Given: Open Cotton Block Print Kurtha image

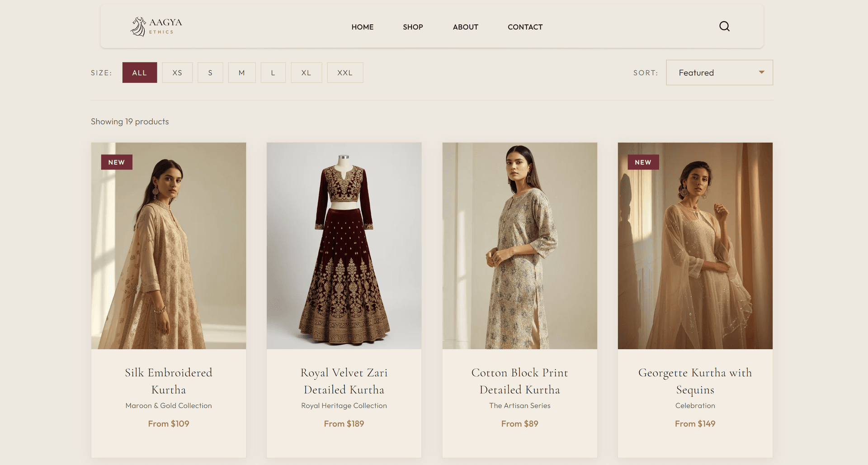Looking at the screenshot, I should 520,246.
